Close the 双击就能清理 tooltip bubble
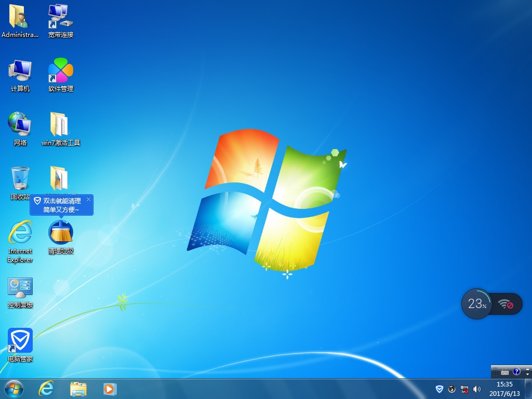 coord(88,199)
